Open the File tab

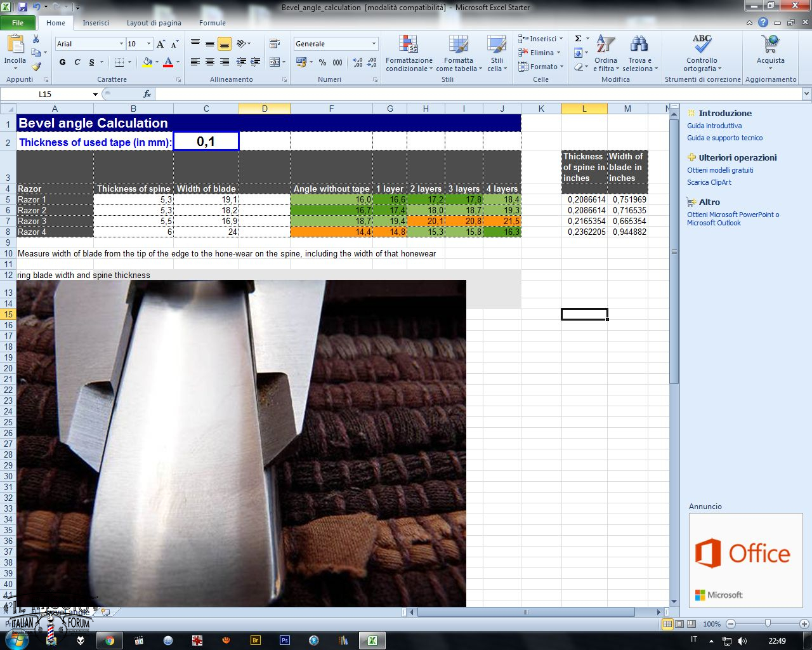tap(18, 23)
